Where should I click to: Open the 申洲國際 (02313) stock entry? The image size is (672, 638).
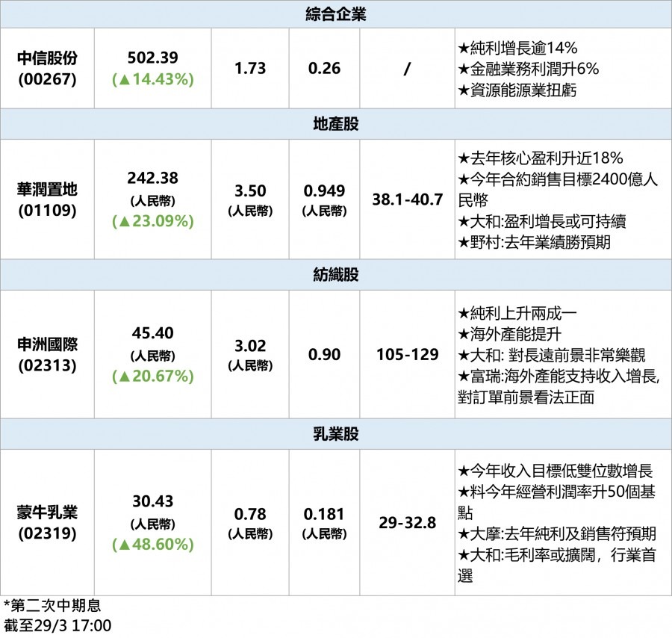click(x=47, y=354)
